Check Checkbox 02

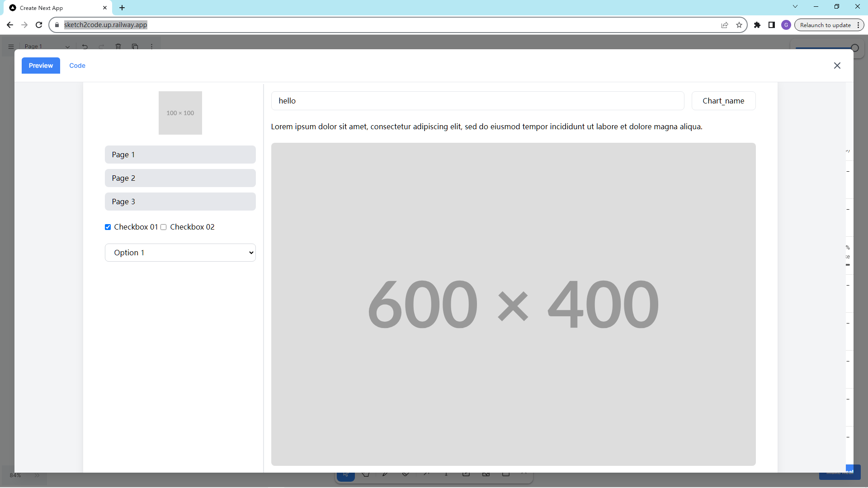164,227
